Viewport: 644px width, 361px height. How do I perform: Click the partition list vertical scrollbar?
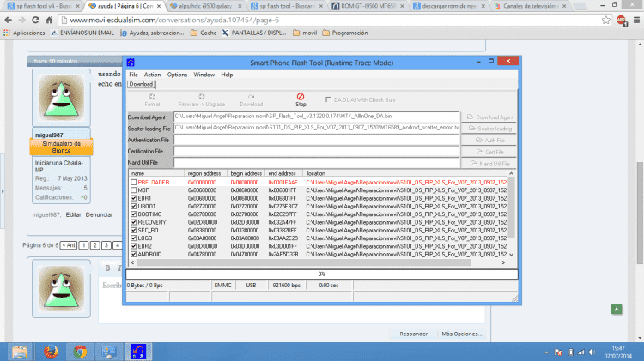point(512,208)
